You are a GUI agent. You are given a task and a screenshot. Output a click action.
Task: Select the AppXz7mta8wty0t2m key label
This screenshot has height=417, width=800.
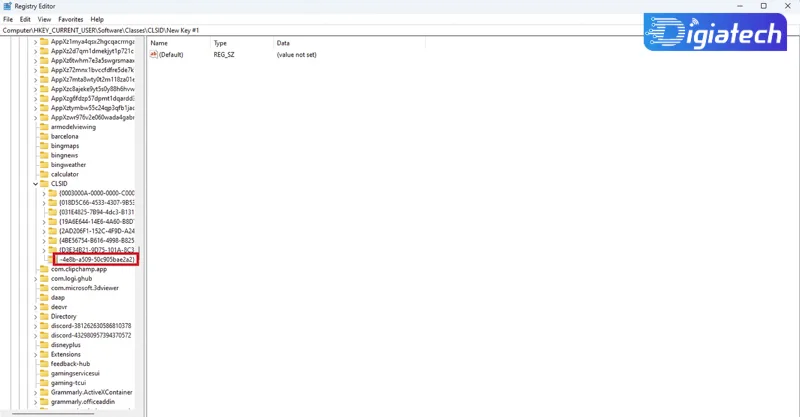click(92, 80)
